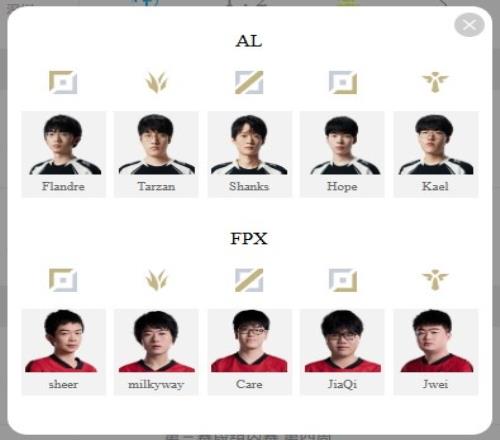
Task: Click the Jwei player name
Action: 435,384
